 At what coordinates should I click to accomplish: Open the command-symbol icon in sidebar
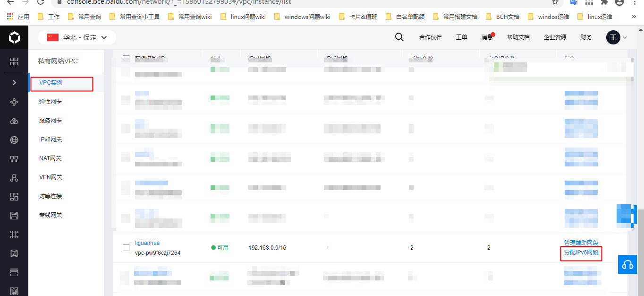tap(14, 235)
